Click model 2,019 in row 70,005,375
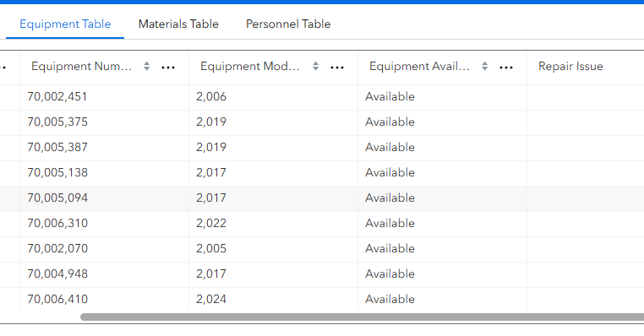 click(274, 122)
